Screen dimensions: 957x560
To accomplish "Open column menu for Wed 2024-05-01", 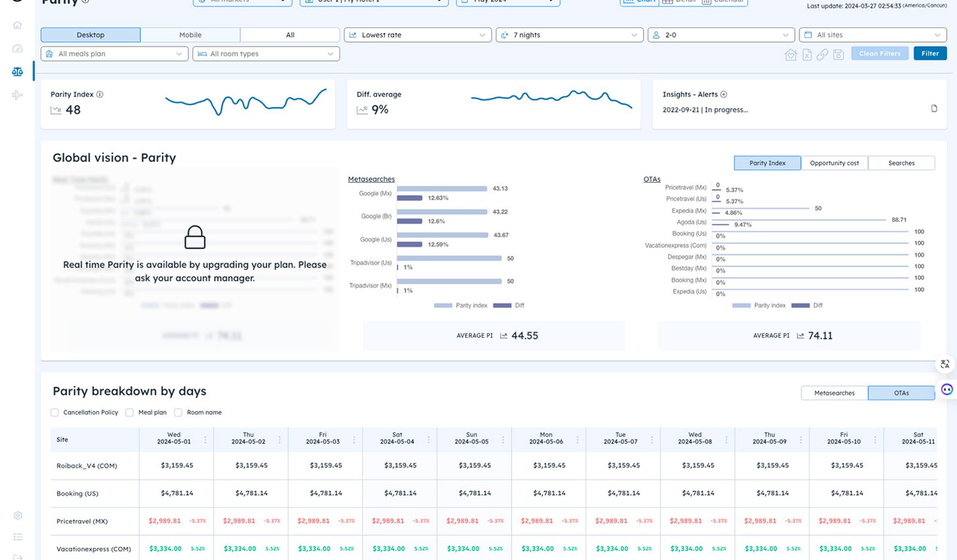I will point(205,439).
